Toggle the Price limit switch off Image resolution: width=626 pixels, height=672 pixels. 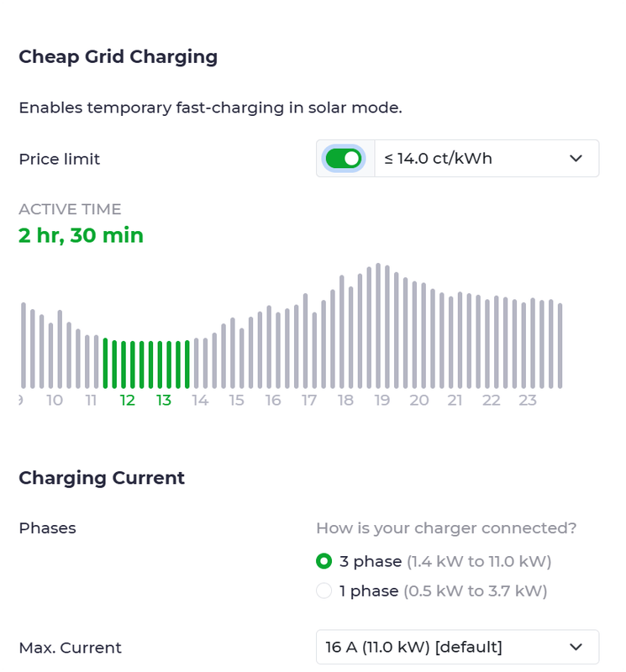(343, 159)
